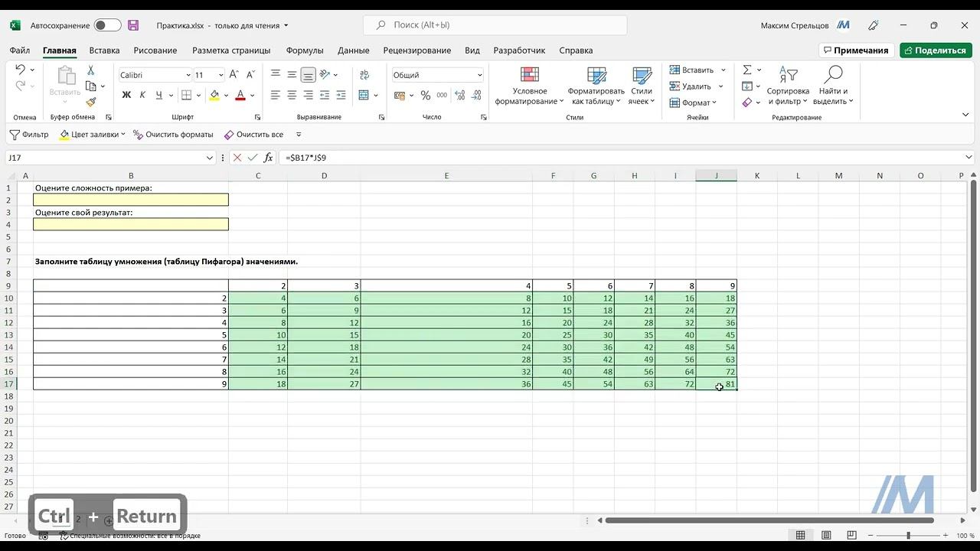
Task: Toggle bottom vertical alignment button
Action: (x=308, y=75)
